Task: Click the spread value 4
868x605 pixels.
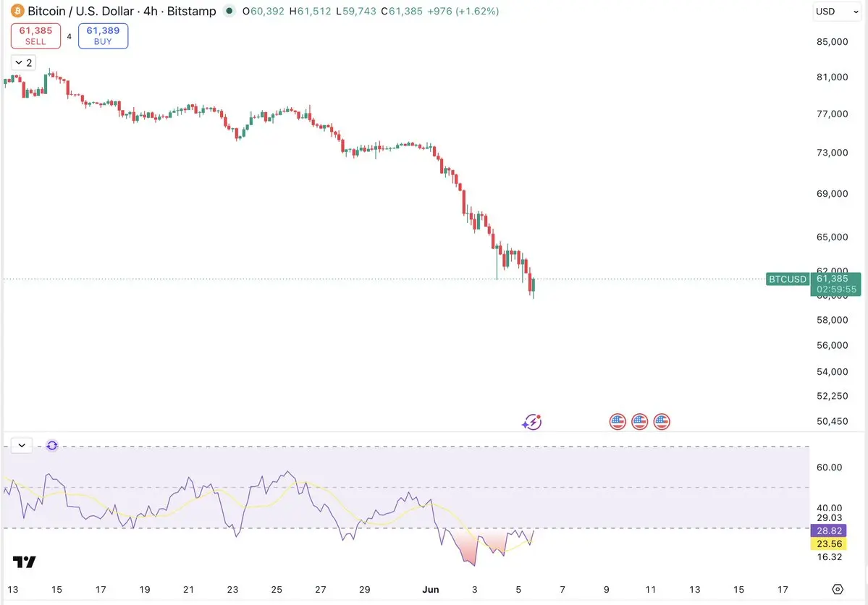Action: click(69, 36)
